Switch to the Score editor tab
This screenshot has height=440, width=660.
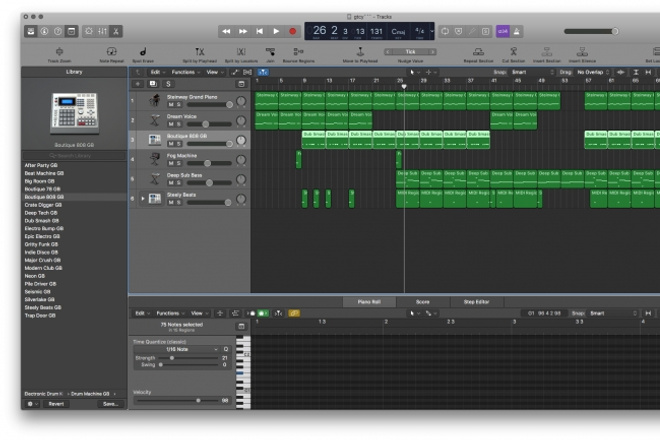[423, 302]
